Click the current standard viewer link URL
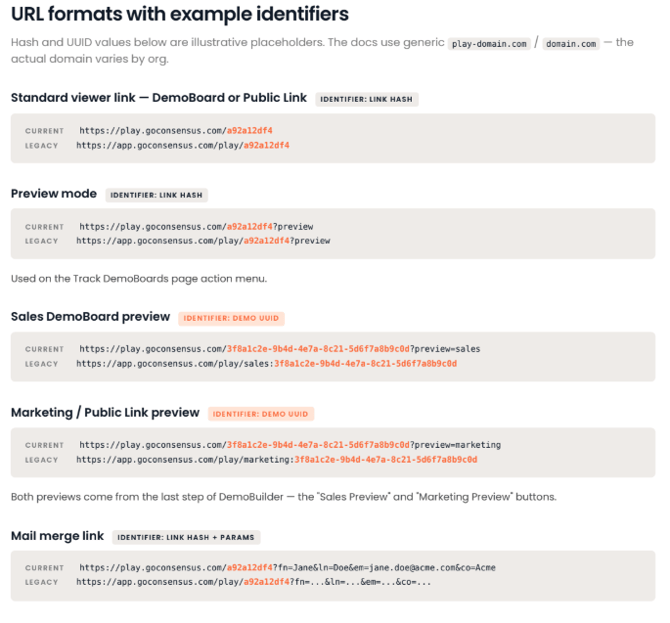670x623 pixels. click(176, 131)
